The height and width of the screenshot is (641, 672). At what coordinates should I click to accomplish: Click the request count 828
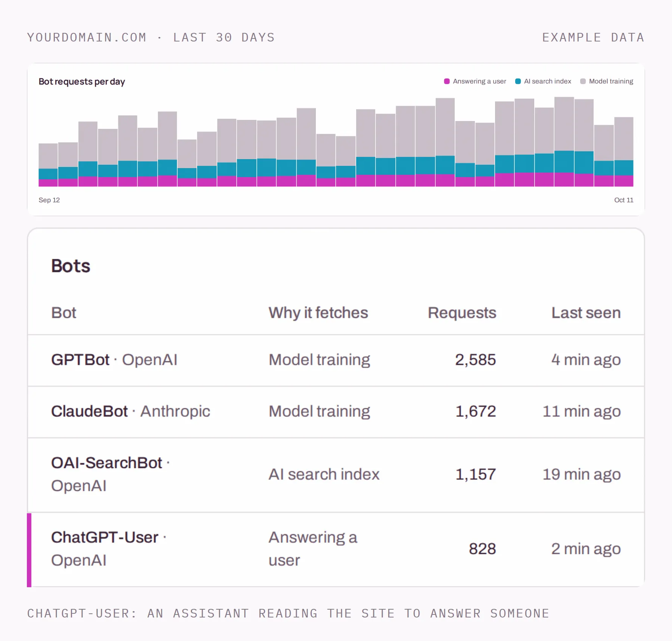coord(482,549)
